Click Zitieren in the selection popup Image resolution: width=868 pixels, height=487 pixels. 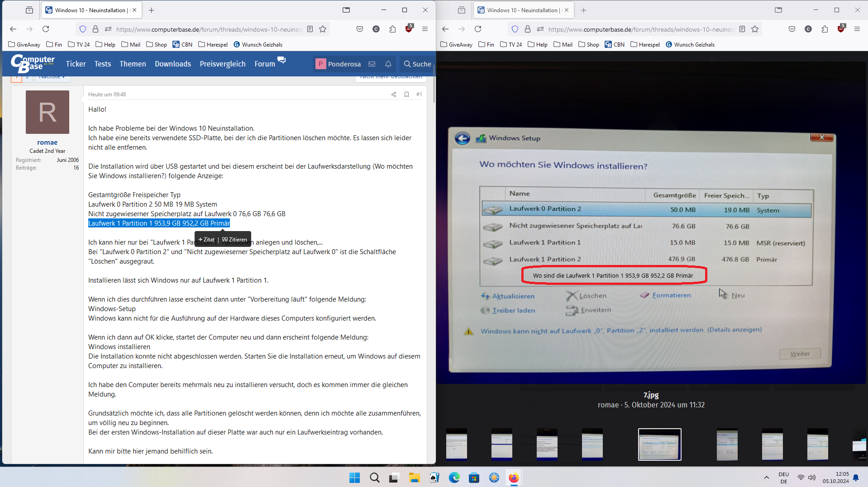pos(234,240)
